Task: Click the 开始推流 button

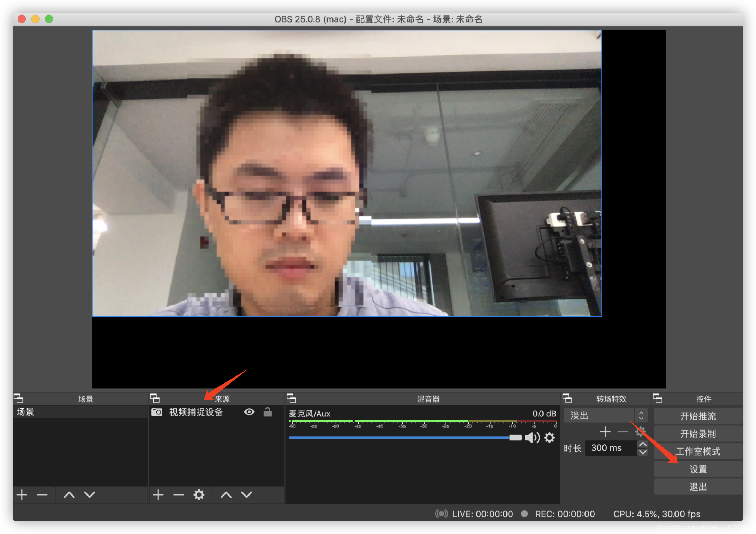Action: click(698, 416)
